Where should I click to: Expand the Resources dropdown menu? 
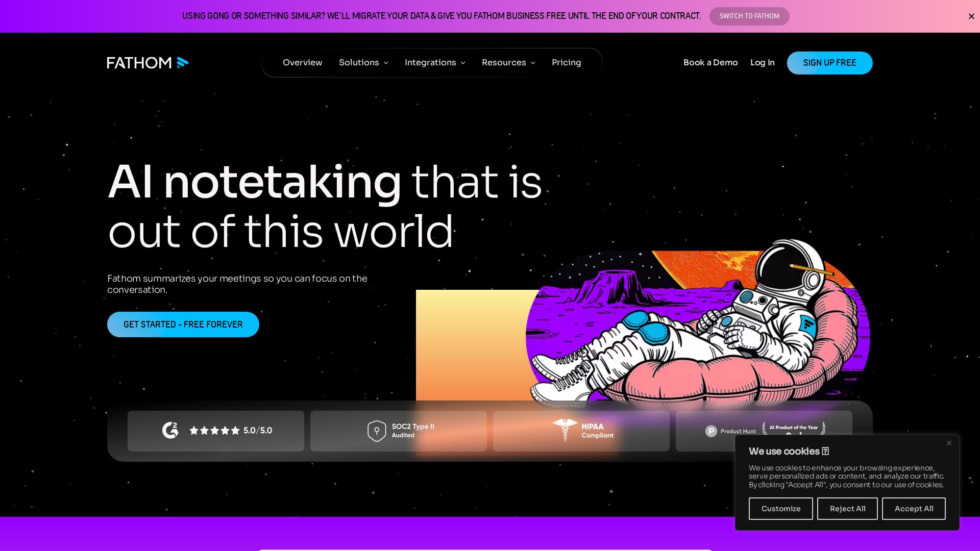click(508, 63)
